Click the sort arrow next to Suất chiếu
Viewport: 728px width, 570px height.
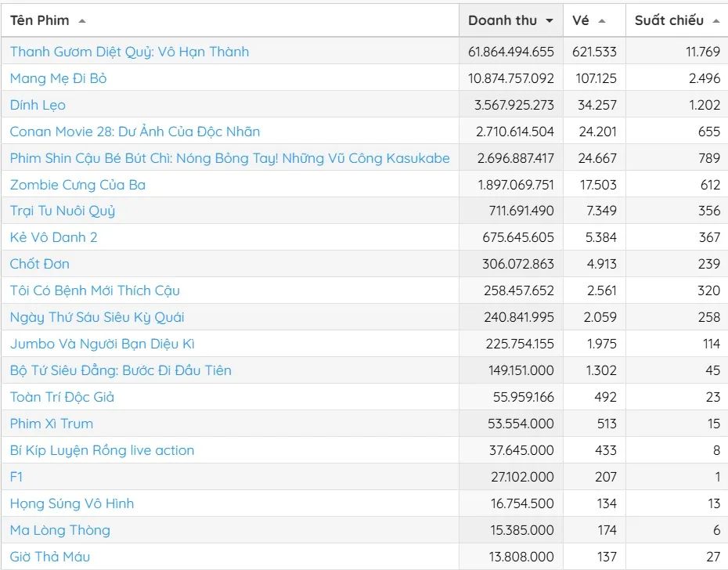pyautogui.click(x=716, y=21)
